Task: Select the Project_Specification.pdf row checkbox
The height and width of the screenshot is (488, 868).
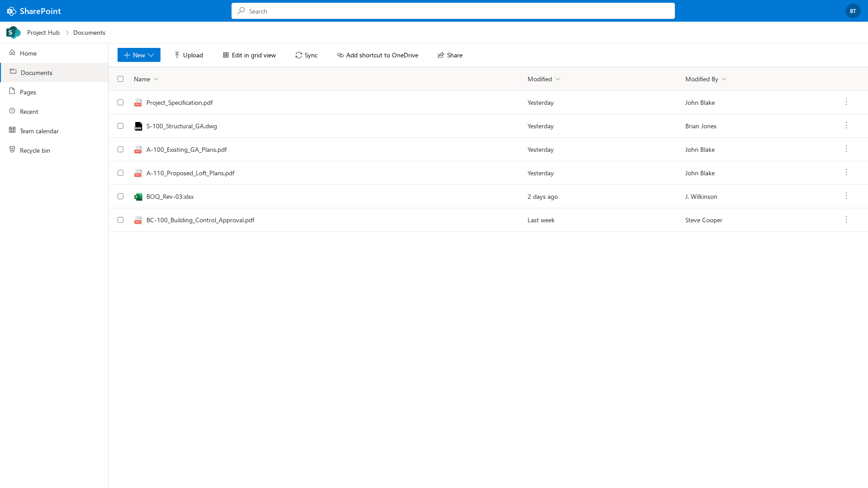Action: [120, 102]
